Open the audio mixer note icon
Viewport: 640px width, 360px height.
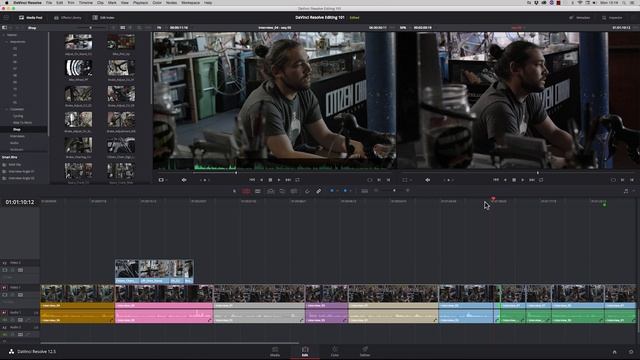pos(626,191)
